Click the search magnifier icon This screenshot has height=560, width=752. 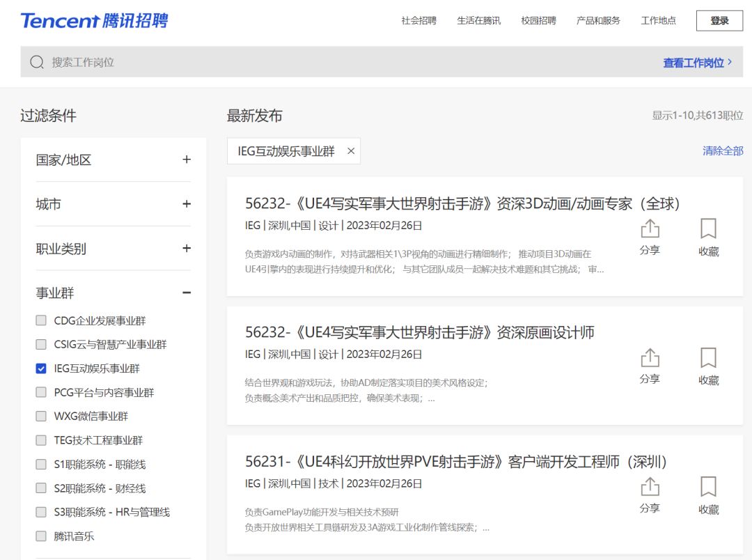(37, 62)
